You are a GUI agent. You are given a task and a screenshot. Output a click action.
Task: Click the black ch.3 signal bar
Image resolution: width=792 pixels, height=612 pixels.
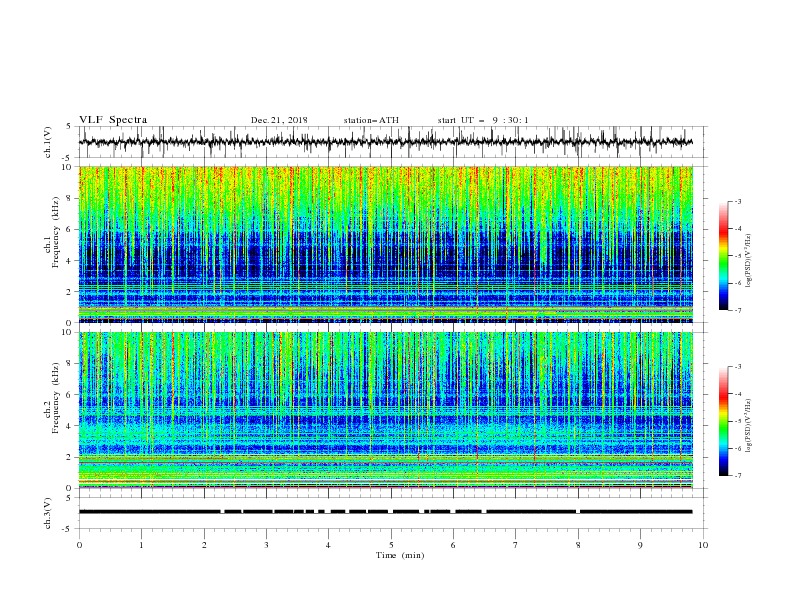(386, 512)
